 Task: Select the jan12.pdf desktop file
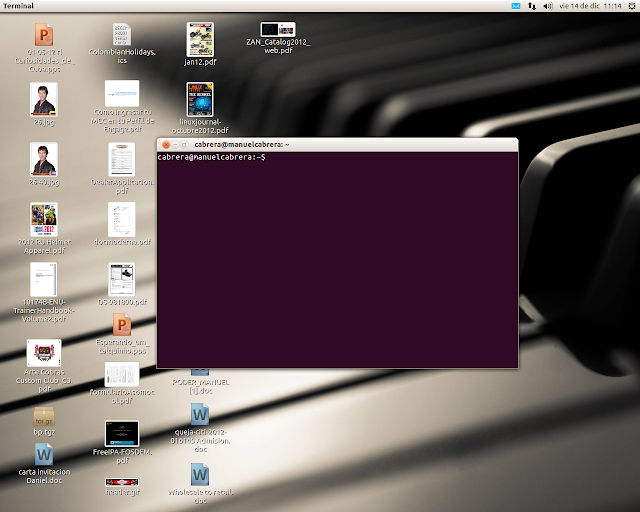[x=200, y=40]
